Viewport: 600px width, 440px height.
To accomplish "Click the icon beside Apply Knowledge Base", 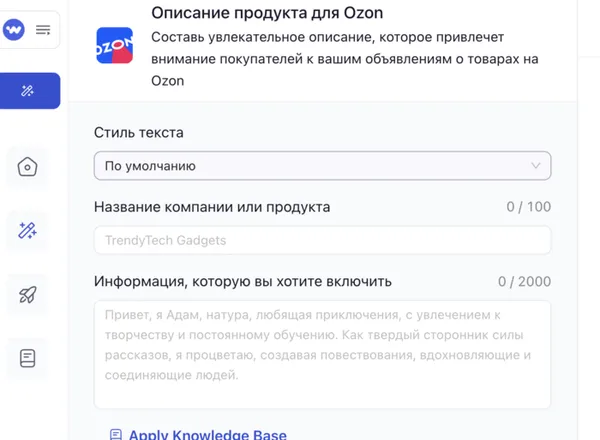I will [116, 434].
